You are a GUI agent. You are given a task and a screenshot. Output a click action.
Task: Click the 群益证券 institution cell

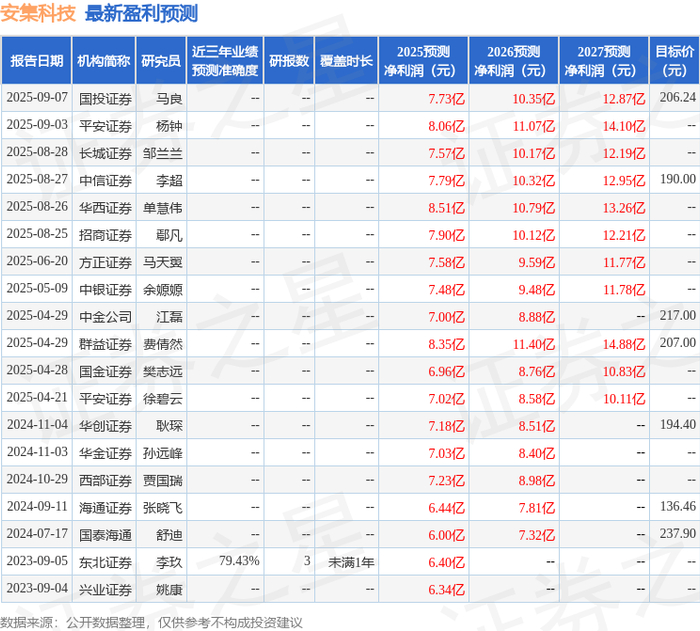[x=105, y=344]
